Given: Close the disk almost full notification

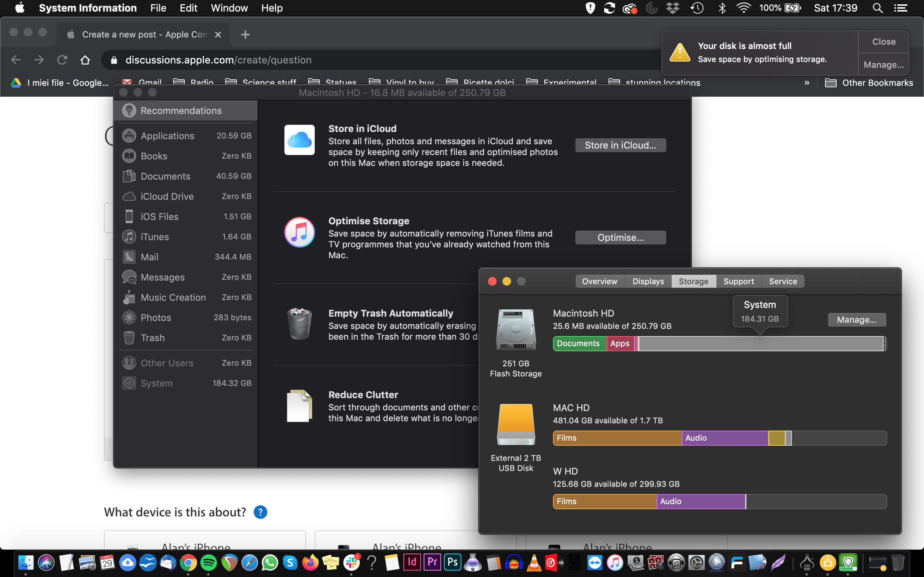Looking at the screenshot, I should (884, 41).
